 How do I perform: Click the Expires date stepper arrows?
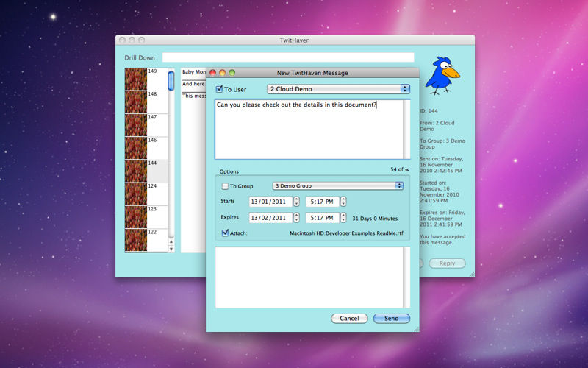point(297,218)
